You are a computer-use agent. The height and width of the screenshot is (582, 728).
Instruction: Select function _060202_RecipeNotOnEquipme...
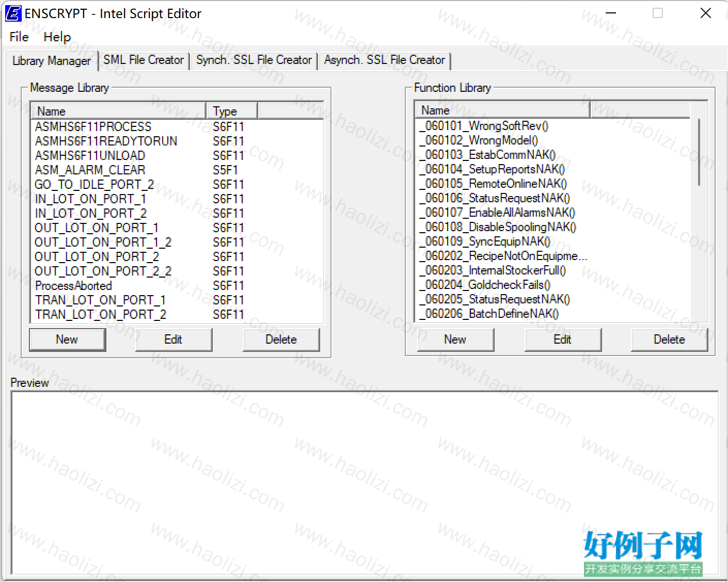(x=503, y=256)
